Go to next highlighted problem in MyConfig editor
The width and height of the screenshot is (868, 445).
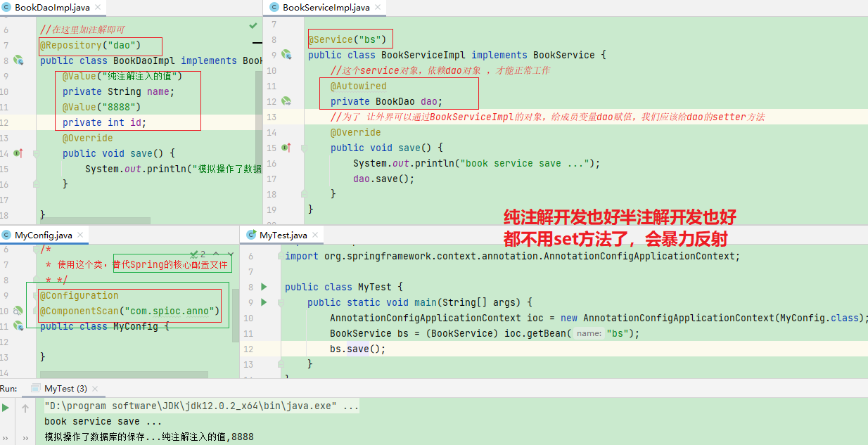(229, 254)
